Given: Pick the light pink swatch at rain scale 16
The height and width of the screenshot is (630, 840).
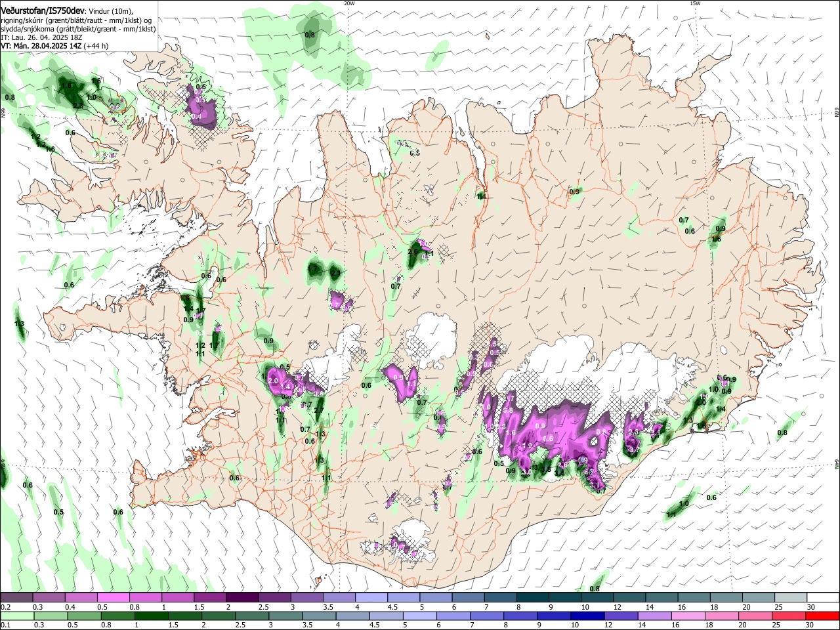Looking at the screenshot, I should click(x=688, y=616).
